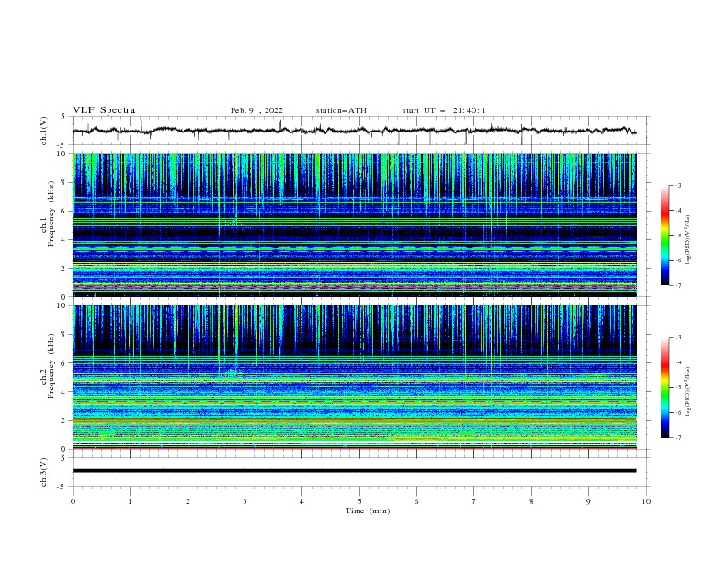Click the "ch.3(V)" waveform axis label

[44, 472]
